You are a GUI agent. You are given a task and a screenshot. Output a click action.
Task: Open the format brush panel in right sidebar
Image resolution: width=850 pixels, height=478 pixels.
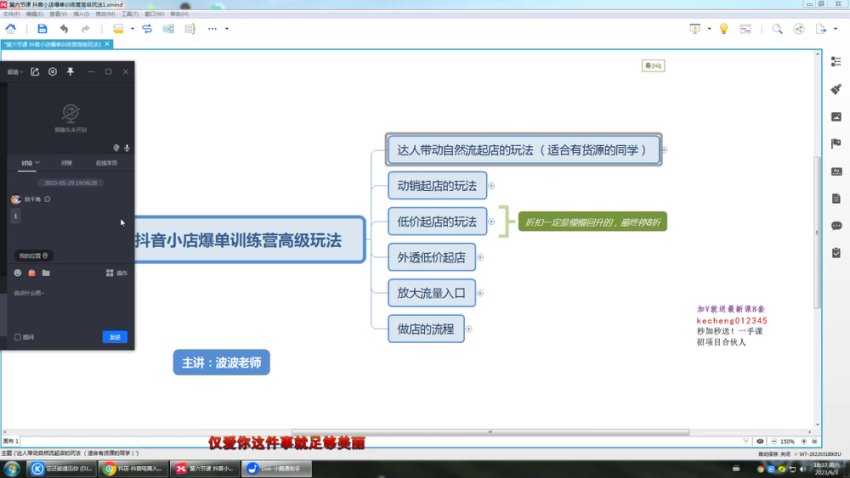836,89
